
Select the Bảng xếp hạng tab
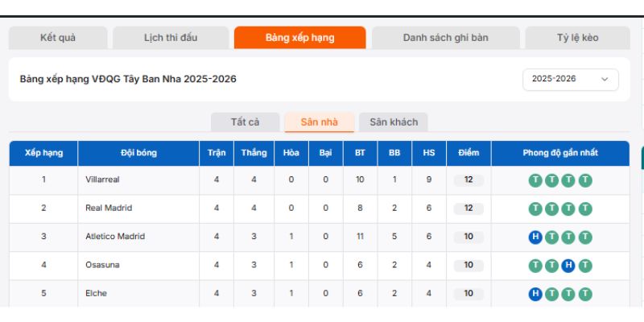pos(299,38)
